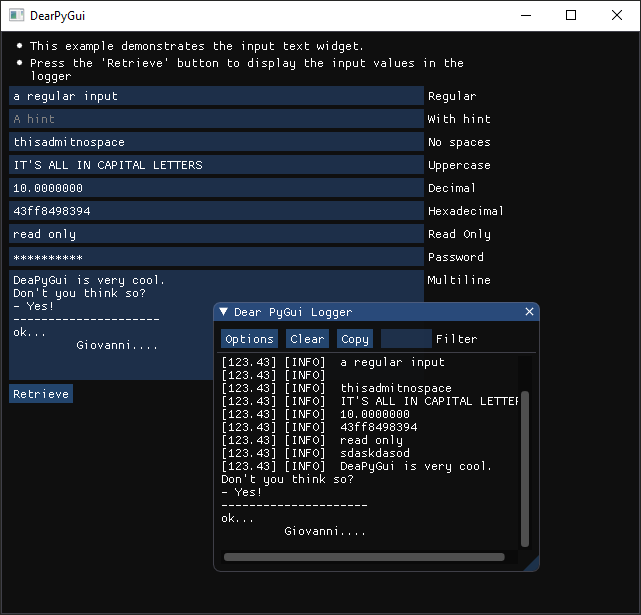The image size is (641, 615).
Task: Focus the logger Filter input box
Action: click(x=406, y=339)
